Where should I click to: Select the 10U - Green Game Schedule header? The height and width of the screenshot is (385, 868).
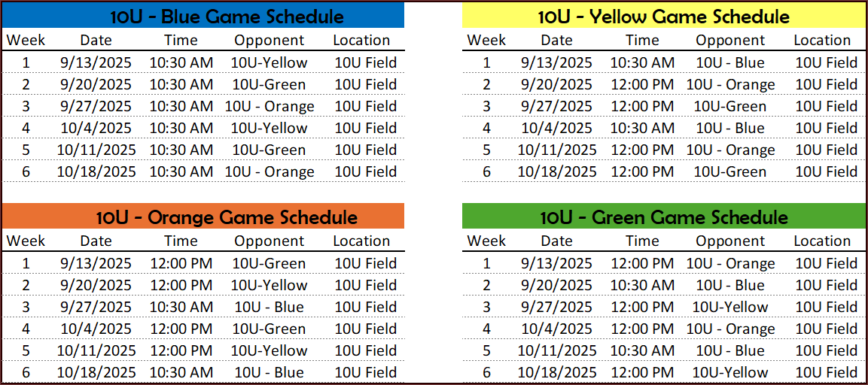[x=664, y=217]
